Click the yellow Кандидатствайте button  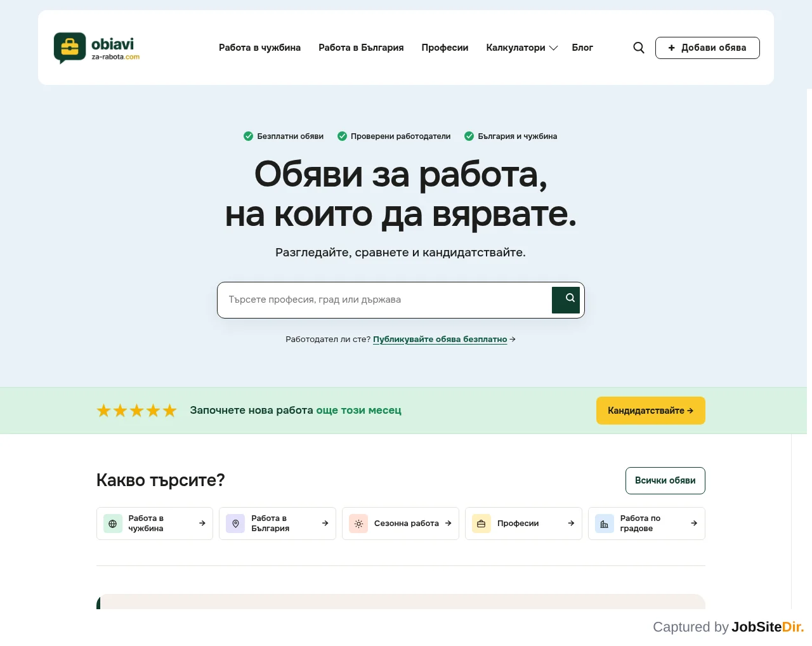(x=651, y=411)
